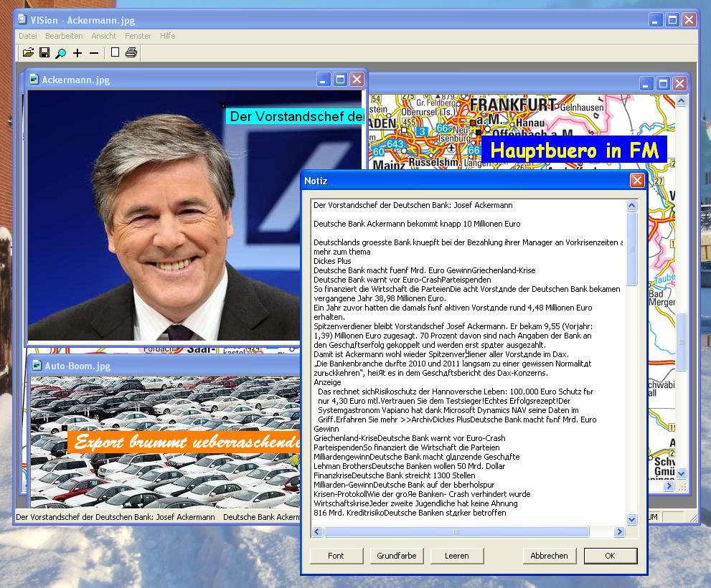This screenshot has height=588, width=711.
Task: Select the cyan 'Der Vorstandschef' label on the photo
Action: [295, 116]
